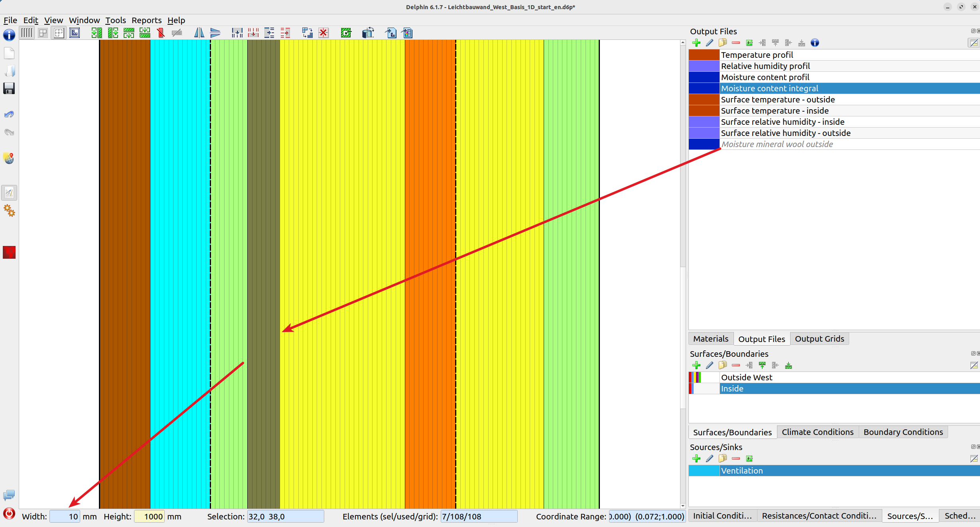
Task: Open the Tools menu
Action: [115, 20]
